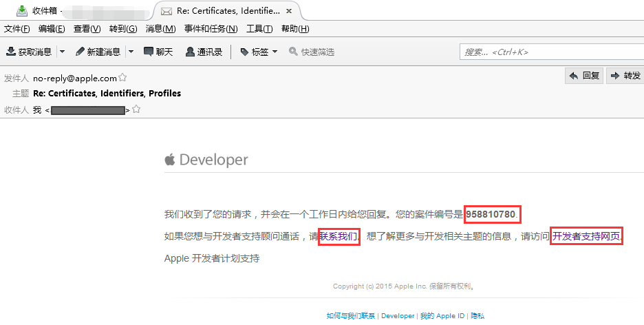Open the footer Privacy (隐私) link
Screen dimensions: 644x325
coord(477,315)
